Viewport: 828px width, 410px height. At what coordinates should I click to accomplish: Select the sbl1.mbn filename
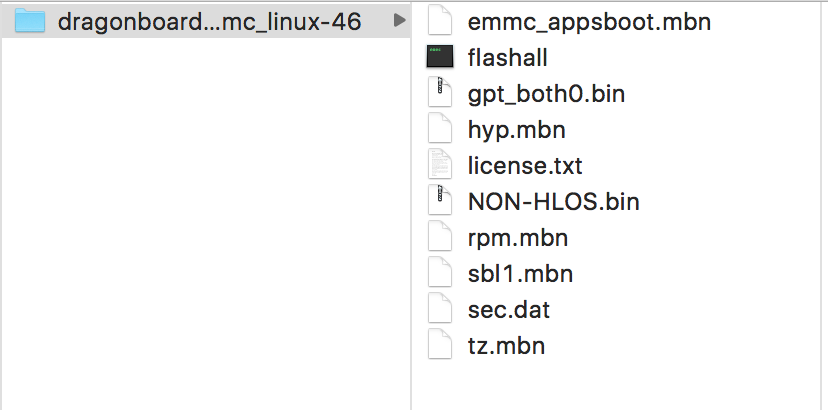[520, 273]
